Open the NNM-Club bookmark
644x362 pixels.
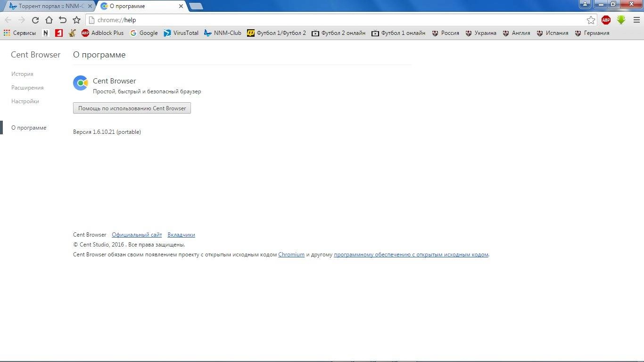[223, 33]
